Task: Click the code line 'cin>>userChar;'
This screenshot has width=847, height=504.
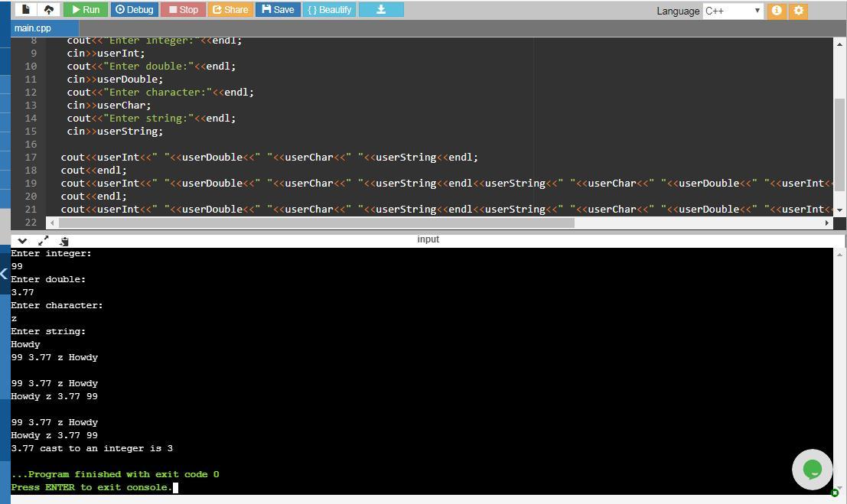Action: coord(109,106)
